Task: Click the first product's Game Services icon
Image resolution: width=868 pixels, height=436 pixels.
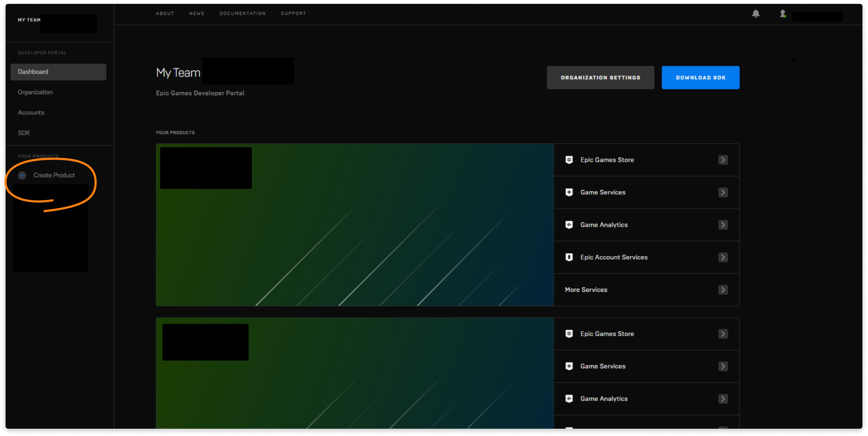Action: tap(569, 192)
